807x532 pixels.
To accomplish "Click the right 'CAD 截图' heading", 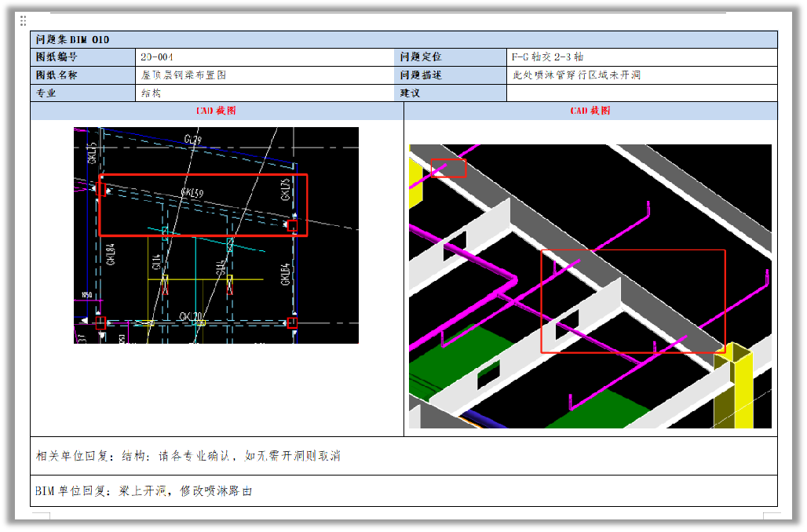I will point(590,111).
